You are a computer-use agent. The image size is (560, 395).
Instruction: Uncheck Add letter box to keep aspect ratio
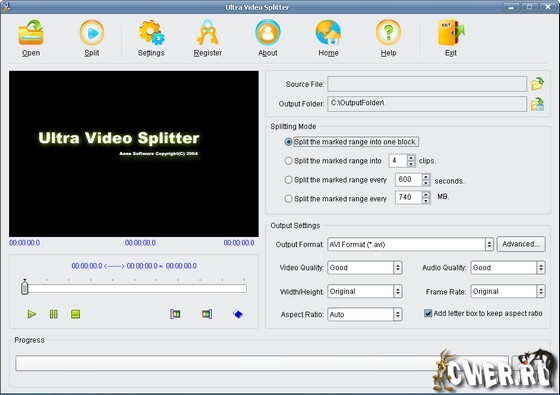click(x=428, y=313)
